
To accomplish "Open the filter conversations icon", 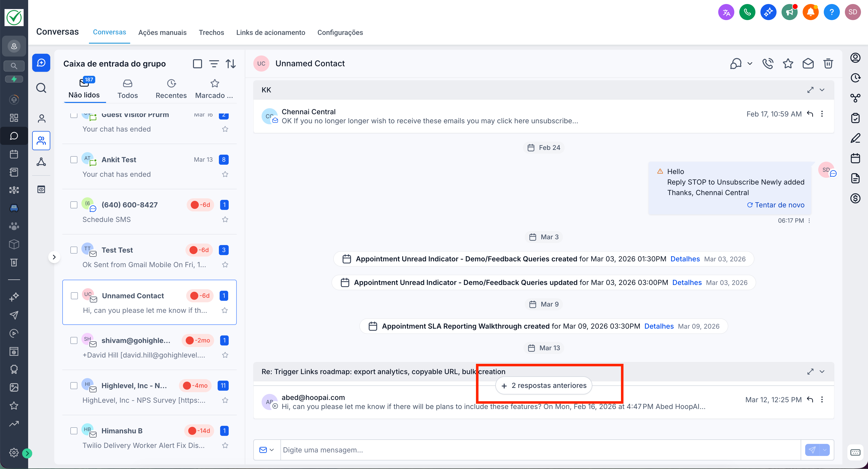I will tap(214, 64).
